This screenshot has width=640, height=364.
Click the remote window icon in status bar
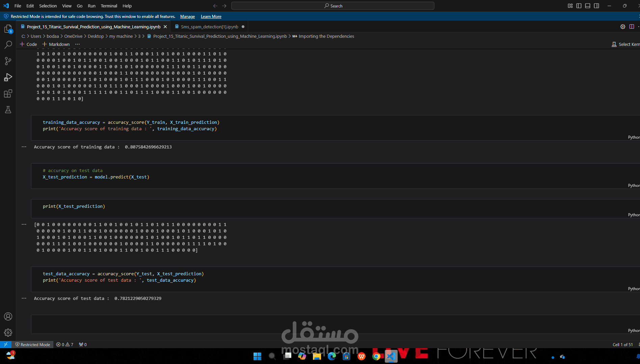tap(6, 344)
